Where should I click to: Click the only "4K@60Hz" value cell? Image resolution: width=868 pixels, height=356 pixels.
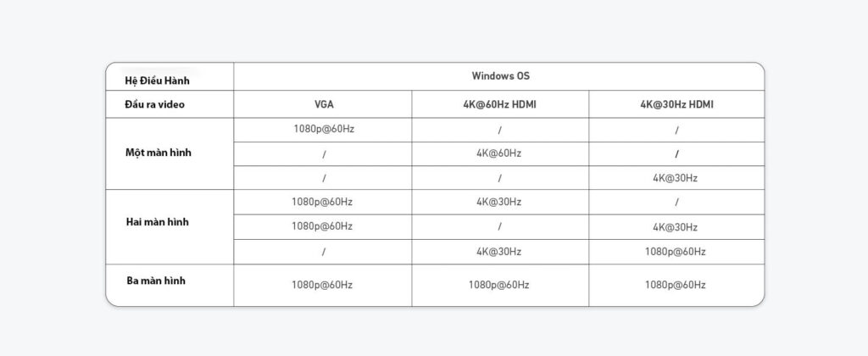pos(498,153)
